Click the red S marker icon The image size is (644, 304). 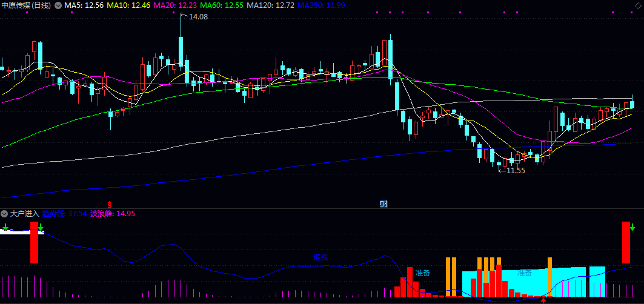coord(109,203)
